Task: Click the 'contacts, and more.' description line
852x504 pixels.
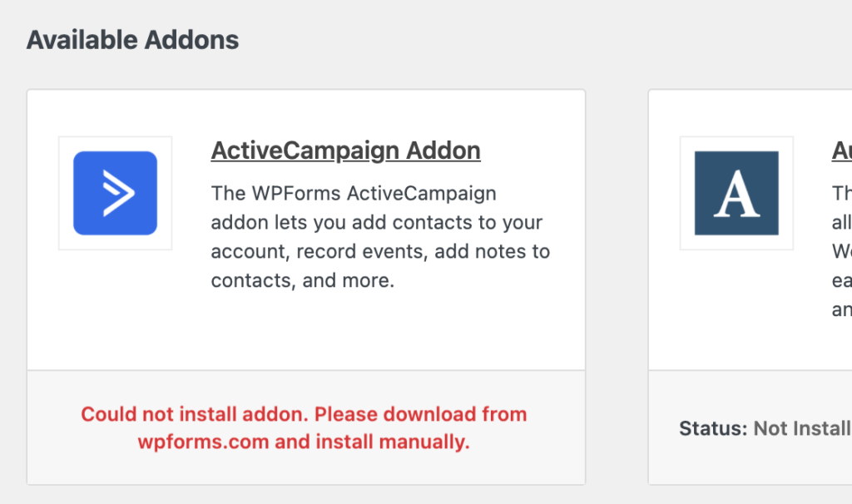Action: pos(302,280)
